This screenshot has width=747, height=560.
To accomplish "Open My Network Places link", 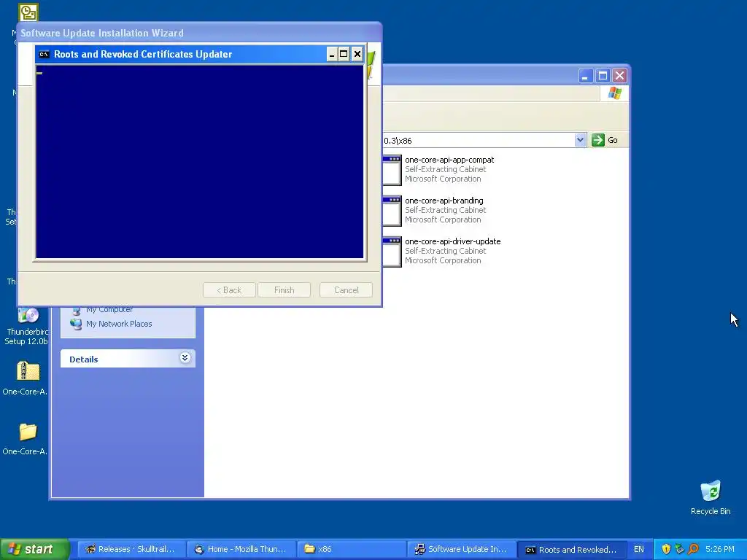I will [x=119, y=324].
